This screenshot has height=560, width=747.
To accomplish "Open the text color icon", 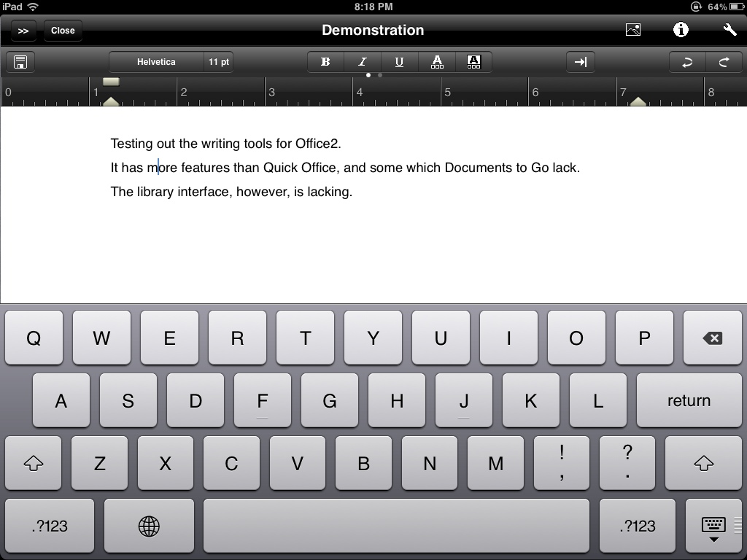I will click(x=437, y=63).
